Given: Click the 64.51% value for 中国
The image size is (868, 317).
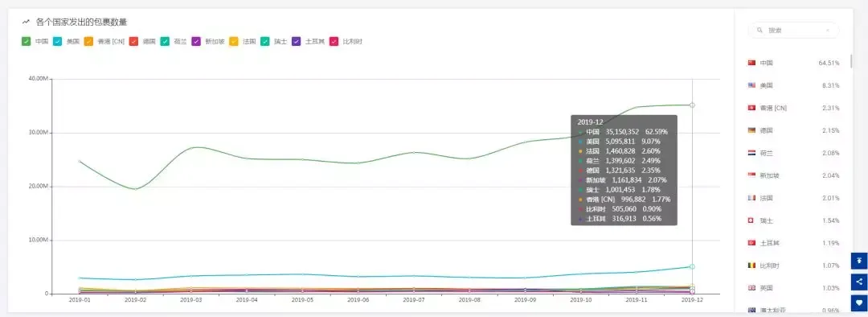Looking at the screenshot, I should pyautogui.click(x=829, y=64).
